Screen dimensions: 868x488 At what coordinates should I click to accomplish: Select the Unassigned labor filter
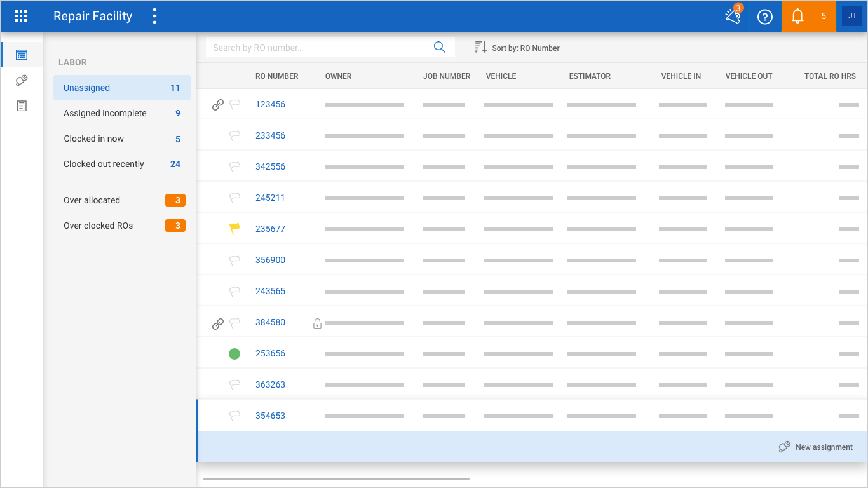point(121,88)
